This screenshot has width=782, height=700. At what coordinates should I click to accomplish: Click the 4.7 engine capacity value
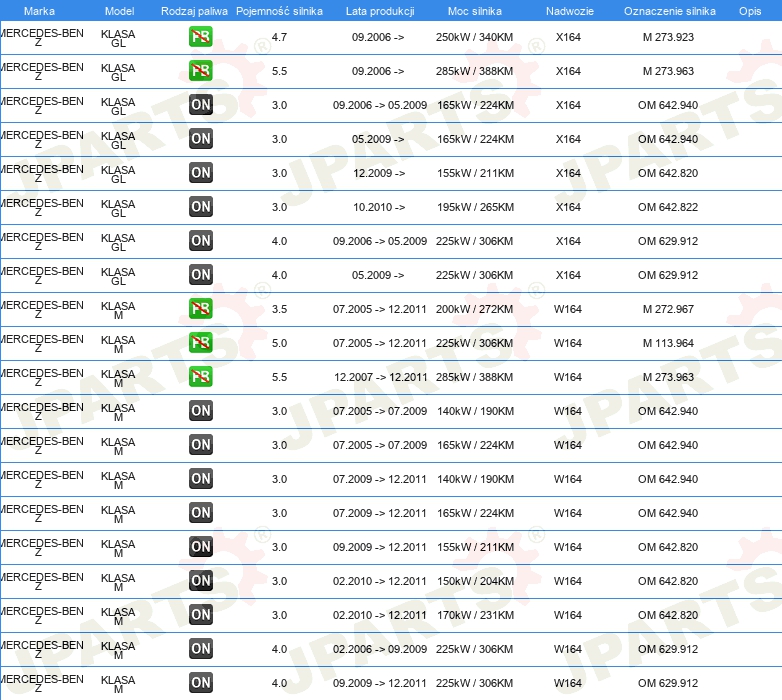pos(279,37)
